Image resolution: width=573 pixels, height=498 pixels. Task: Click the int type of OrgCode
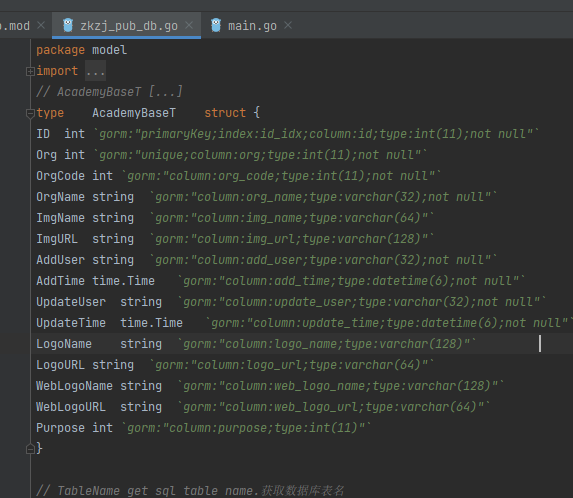tap(102, 176)
